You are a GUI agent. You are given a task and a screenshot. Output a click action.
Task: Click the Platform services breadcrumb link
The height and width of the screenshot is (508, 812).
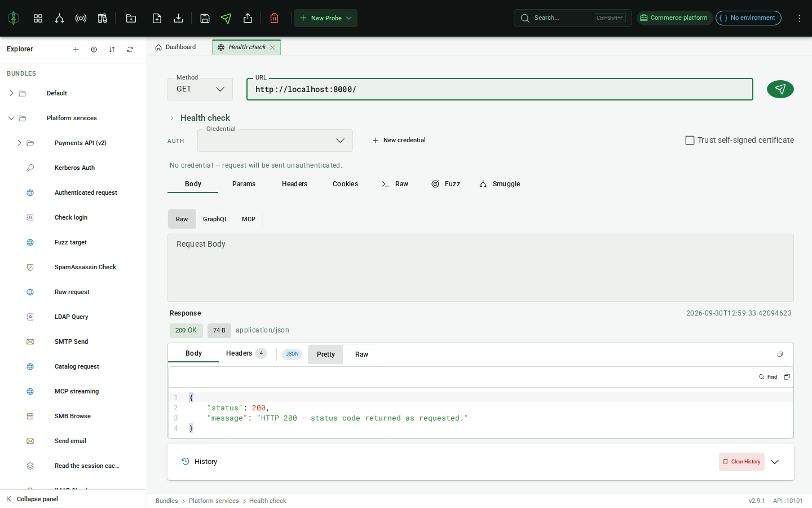[214, 501]
